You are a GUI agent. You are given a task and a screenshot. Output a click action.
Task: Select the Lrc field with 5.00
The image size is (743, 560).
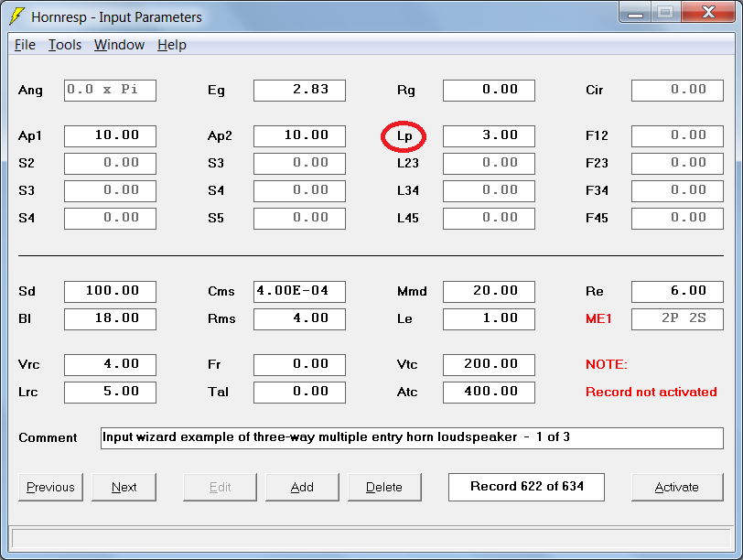[x=110, y=393]
